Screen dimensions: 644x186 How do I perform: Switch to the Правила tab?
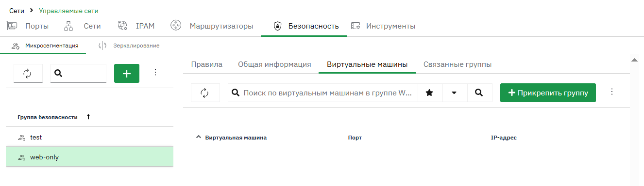point(207,64)
